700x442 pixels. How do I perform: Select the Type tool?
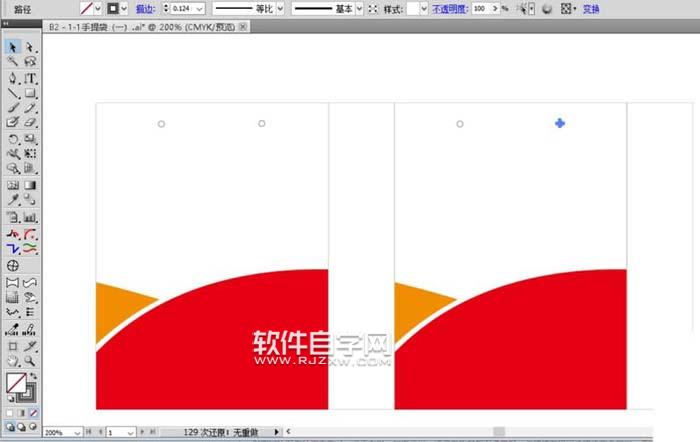tap(30, 79)
